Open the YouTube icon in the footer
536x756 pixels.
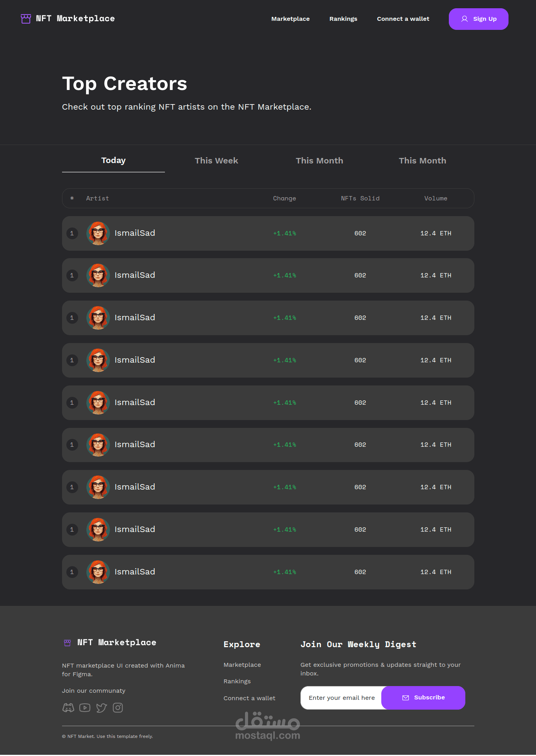85,708
